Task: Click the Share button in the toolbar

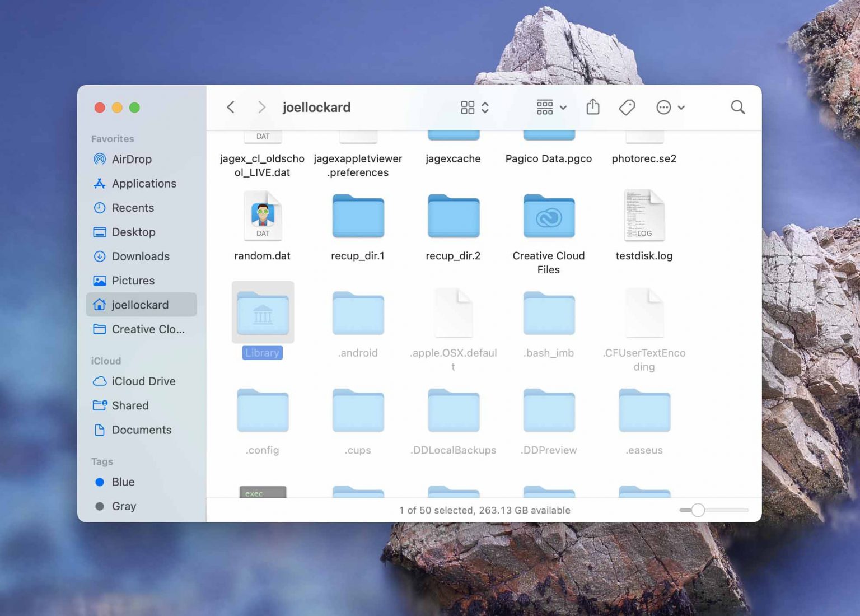Action: [593, 107]
